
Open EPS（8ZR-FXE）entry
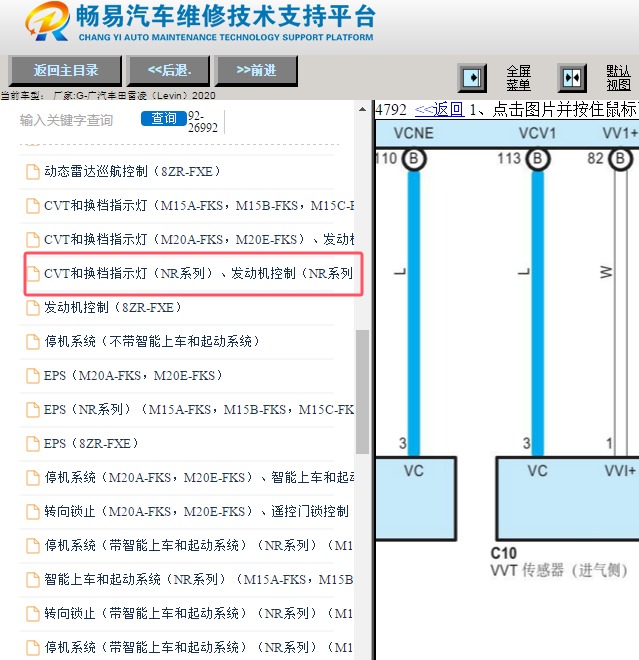(x=91, y=444)
